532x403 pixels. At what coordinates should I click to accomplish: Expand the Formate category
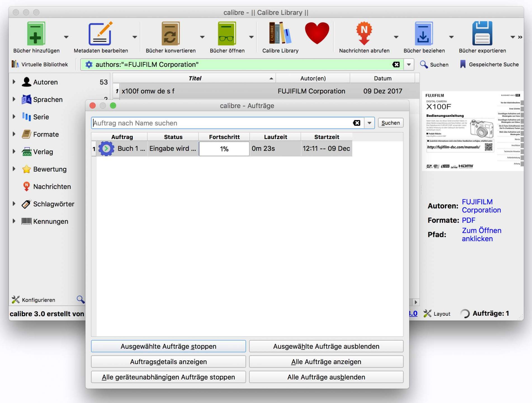pyautogui.click(x=14, y=134)
